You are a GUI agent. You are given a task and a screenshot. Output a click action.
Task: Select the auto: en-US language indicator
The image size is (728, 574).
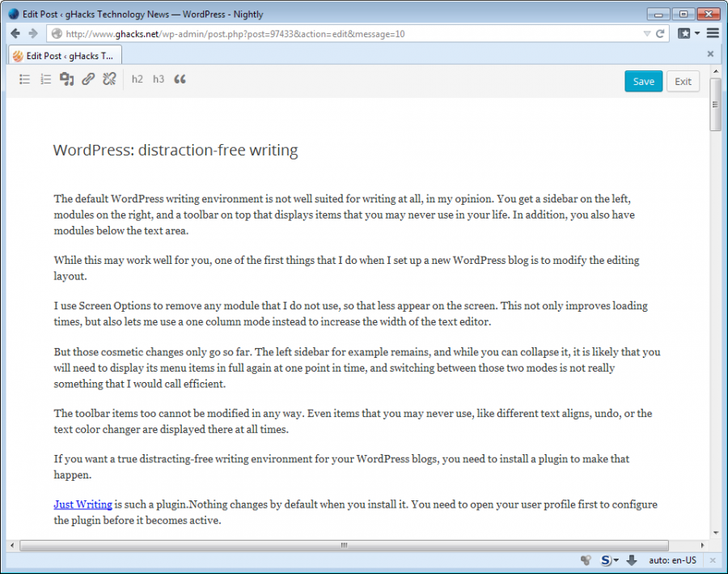coord(672,560)
